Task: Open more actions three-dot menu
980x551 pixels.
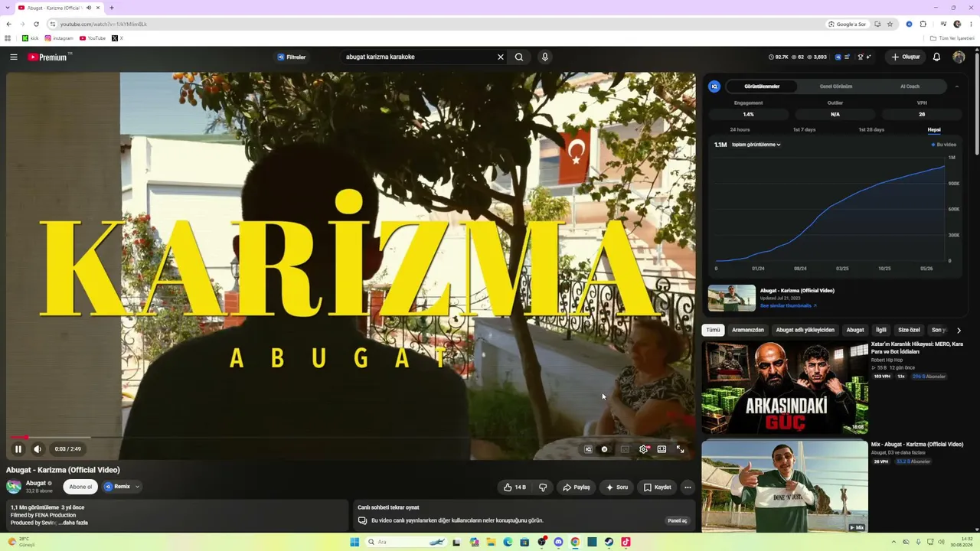Action: 688,487
